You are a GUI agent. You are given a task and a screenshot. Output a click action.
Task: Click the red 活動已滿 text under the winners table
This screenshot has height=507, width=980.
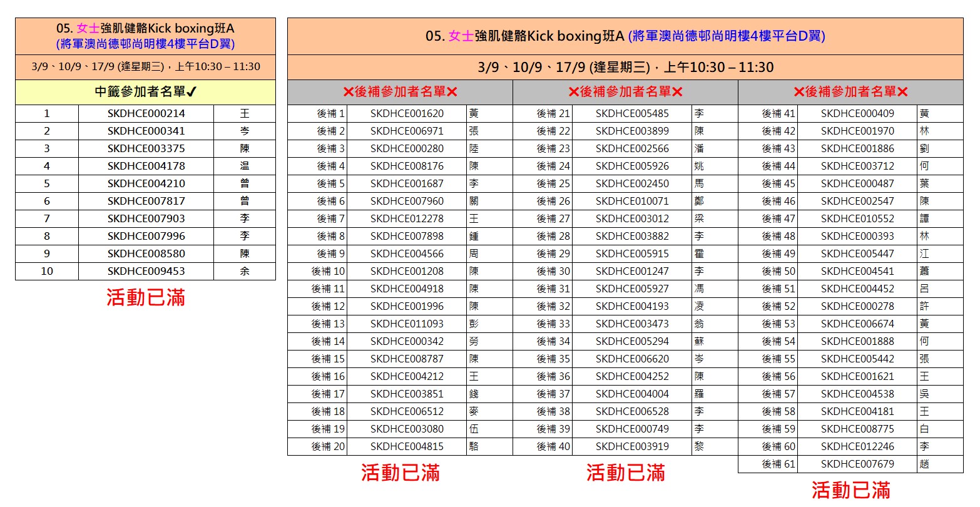pyautogui.click(x=146, y=297)
